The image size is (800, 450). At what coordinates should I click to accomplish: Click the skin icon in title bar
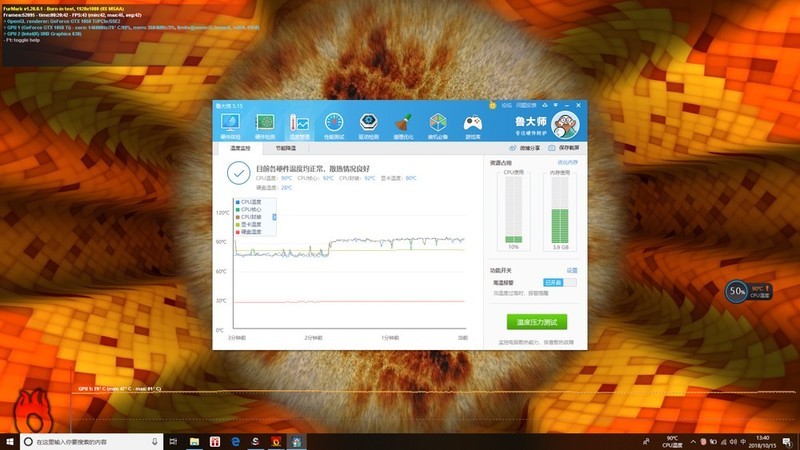(x=545, y=105)
